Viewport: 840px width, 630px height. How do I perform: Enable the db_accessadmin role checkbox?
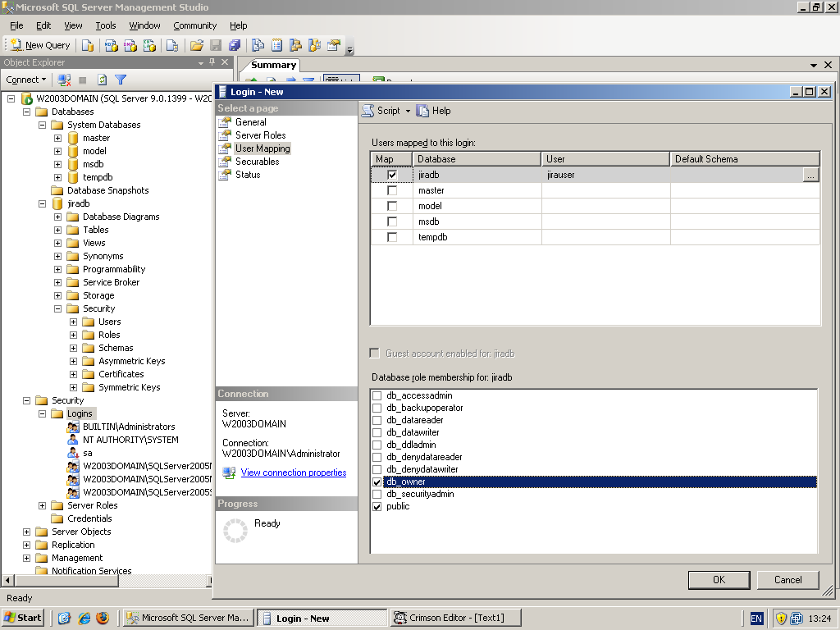tap(377, 395)
